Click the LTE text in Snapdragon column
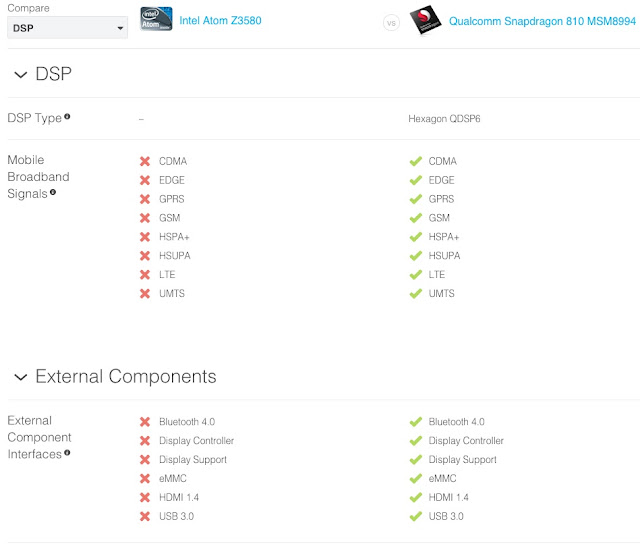The image size is (640, 544). (x=437, y=275)
